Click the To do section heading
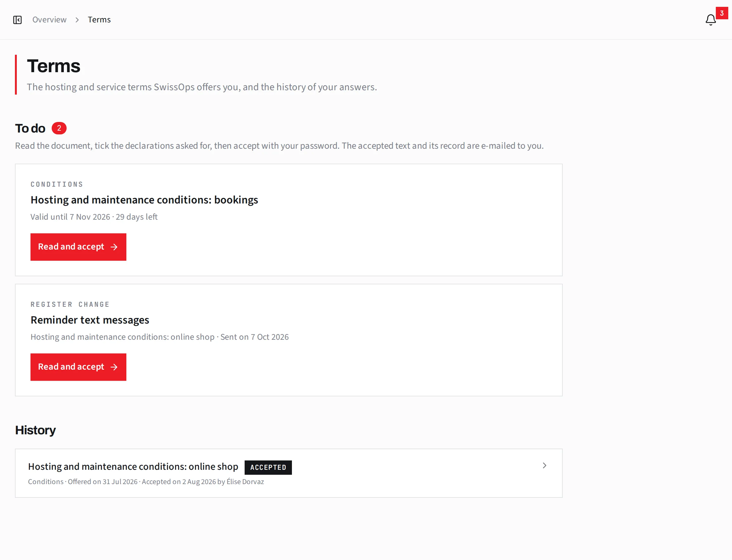This screenshot has width=732, height=560. pyautogui.click(x=30, y=128)
